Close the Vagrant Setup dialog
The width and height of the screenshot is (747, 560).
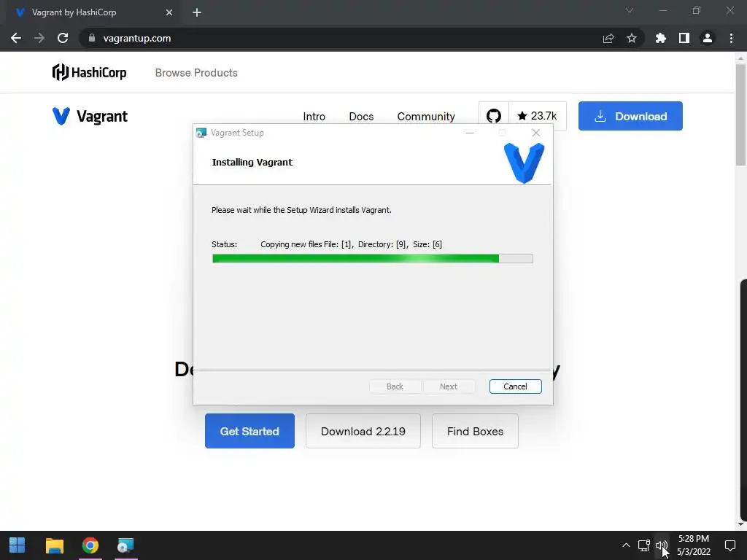(x=536, y=133)
